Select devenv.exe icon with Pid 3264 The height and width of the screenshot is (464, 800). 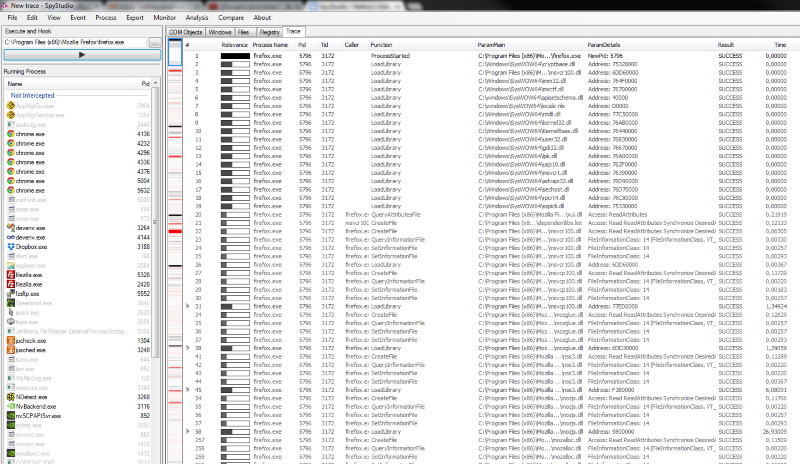point(11,228)
